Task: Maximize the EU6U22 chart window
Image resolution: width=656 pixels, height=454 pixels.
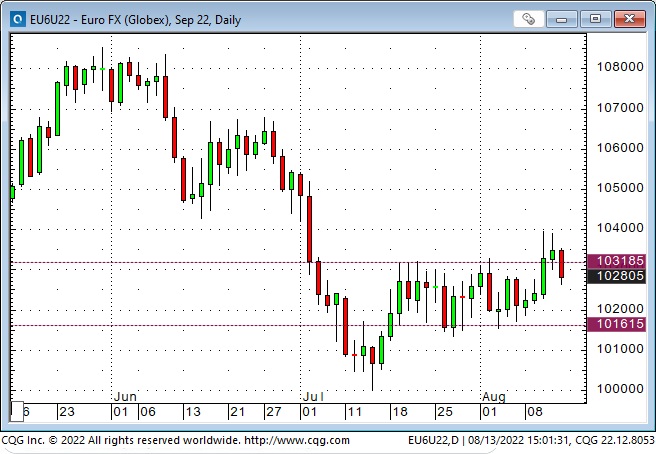Action: coord(595,19)
